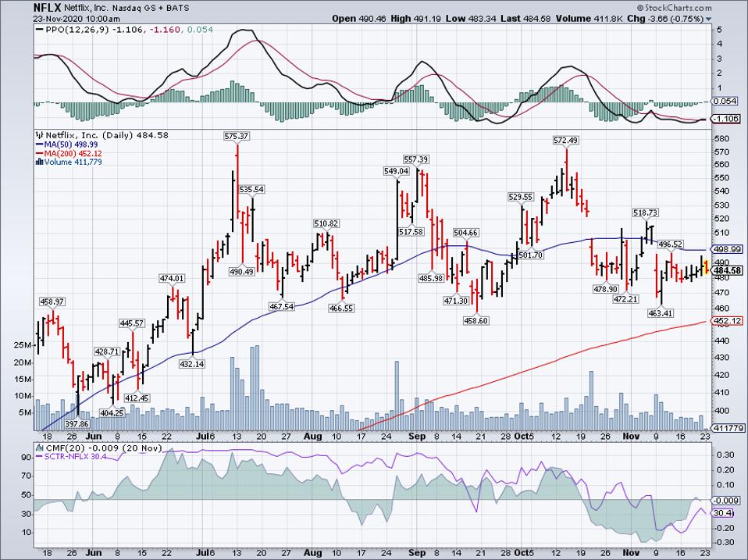This screenshot has height=560, width=748.
Task: Click the 498.99 MA(50) axis tag
Action: [728, 249]
